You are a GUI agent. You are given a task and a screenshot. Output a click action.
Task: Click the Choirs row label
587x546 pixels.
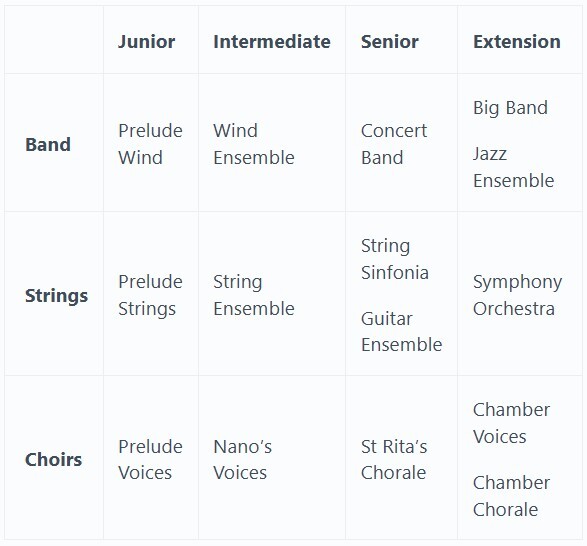click(54, 459)
